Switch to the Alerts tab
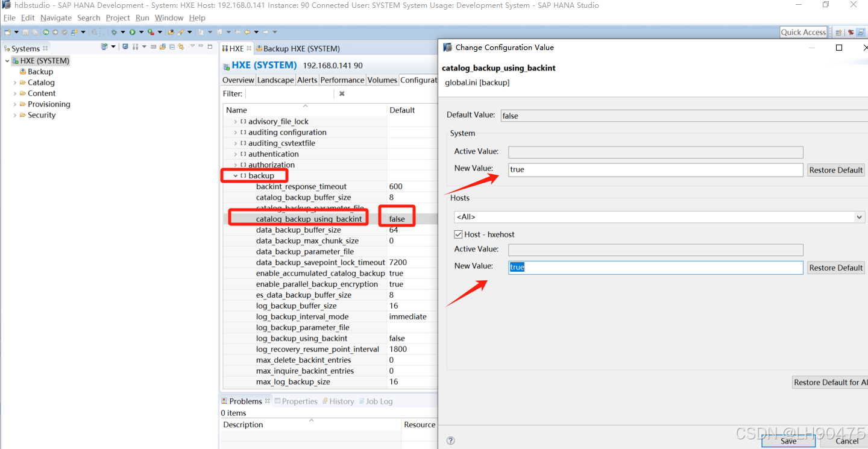The width and height of the screenshot is (868, 449). coord(307,80)
